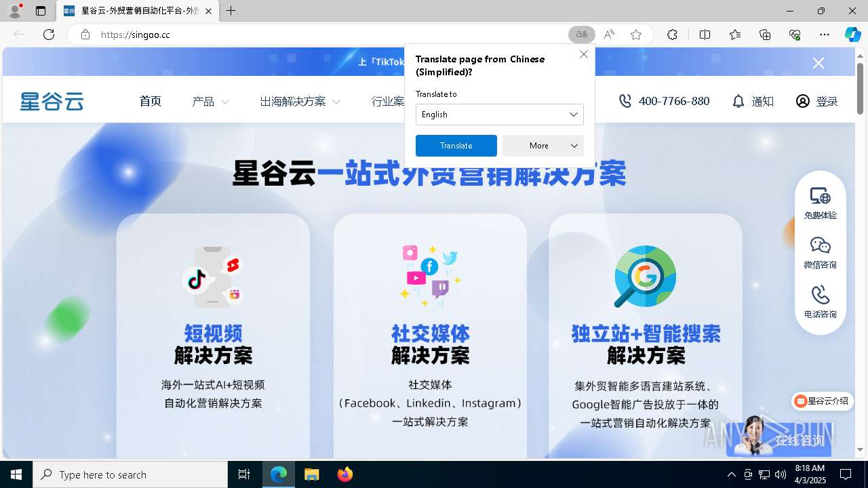Image resolution: width=868 pixels, height=488 pixels.
Task: Click the blue Translate button
Action: 456,146
